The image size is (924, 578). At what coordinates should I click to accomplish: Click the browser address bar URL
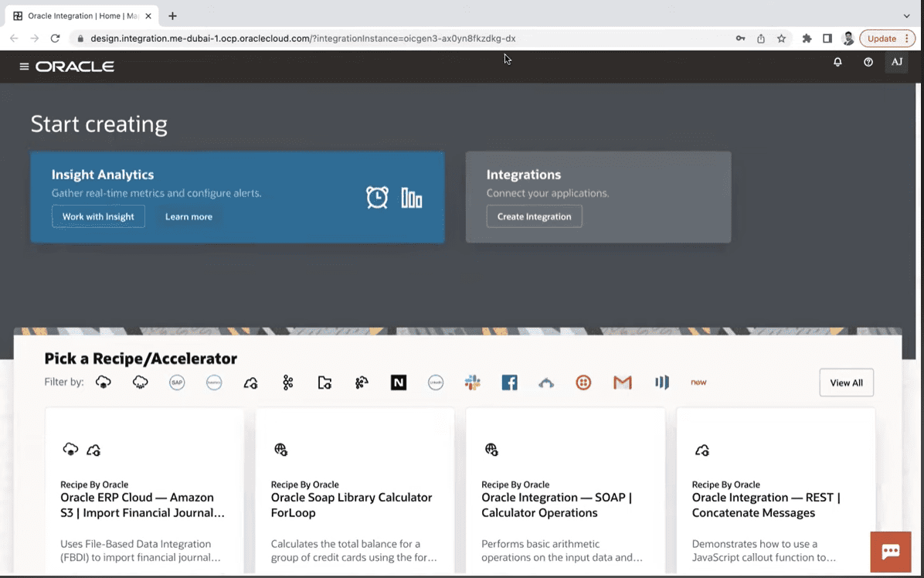(x=303, y=39)
